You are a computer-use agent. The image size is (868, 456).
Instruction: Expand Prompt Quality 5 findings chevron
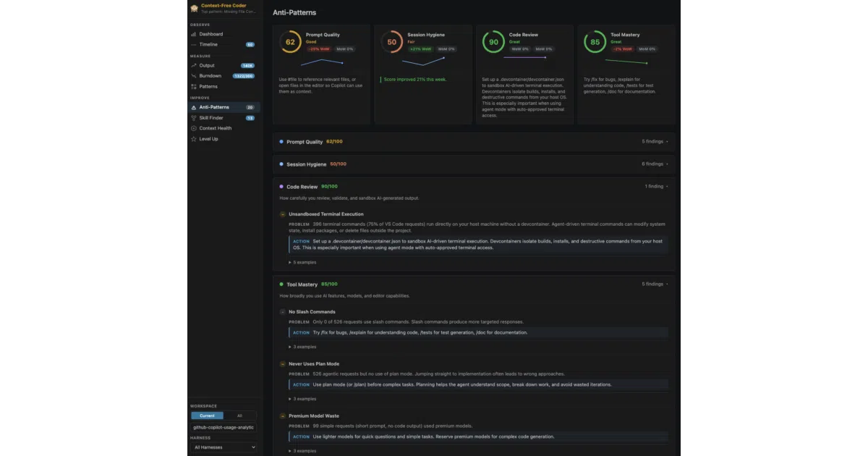point(667,142)
